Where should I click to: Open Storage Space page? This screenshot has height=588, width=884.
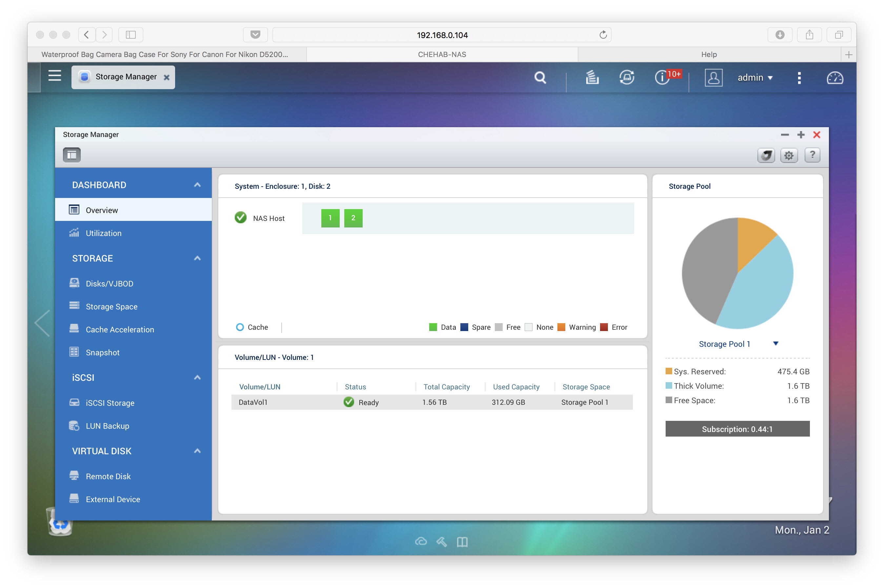click(x=133, y=306)
